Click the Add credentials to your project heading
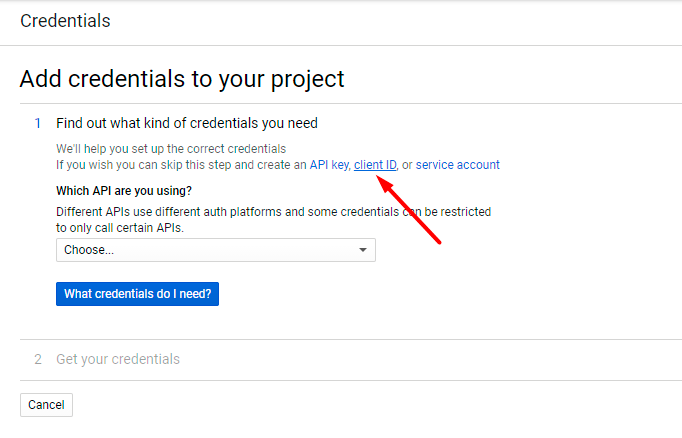Screen dimensions: 682x438 (181, 79)
